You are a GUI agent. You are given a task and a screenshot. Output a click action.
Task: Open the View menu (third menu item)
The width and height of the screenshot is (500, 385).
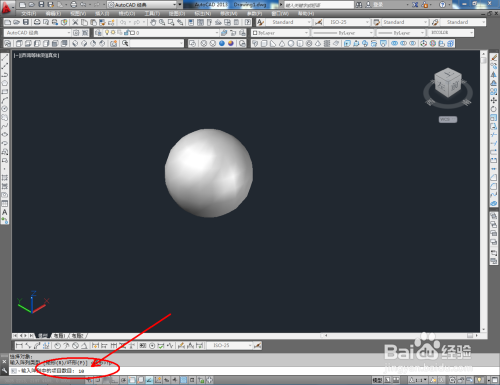[x=78, y=14]
